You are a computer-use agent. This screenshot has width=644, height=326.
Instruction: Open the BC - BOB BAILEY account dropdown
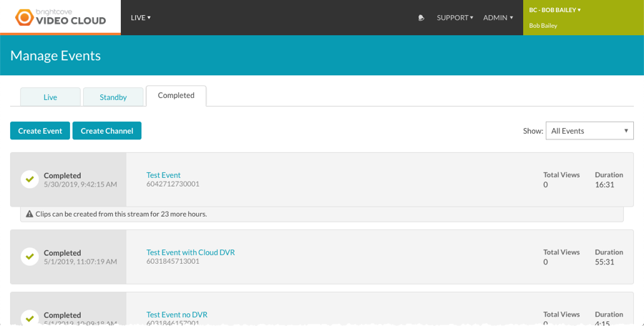click(555, 10)
